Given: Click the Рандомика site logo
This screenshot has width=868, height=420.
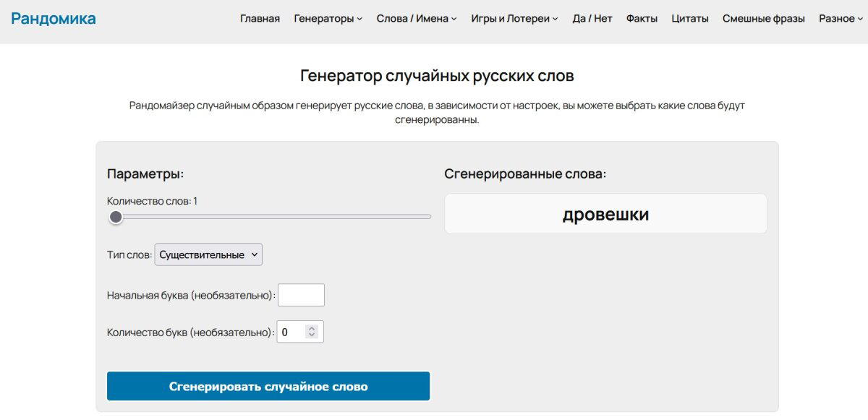Looking at the screenshot, I should tap(53, 18).
